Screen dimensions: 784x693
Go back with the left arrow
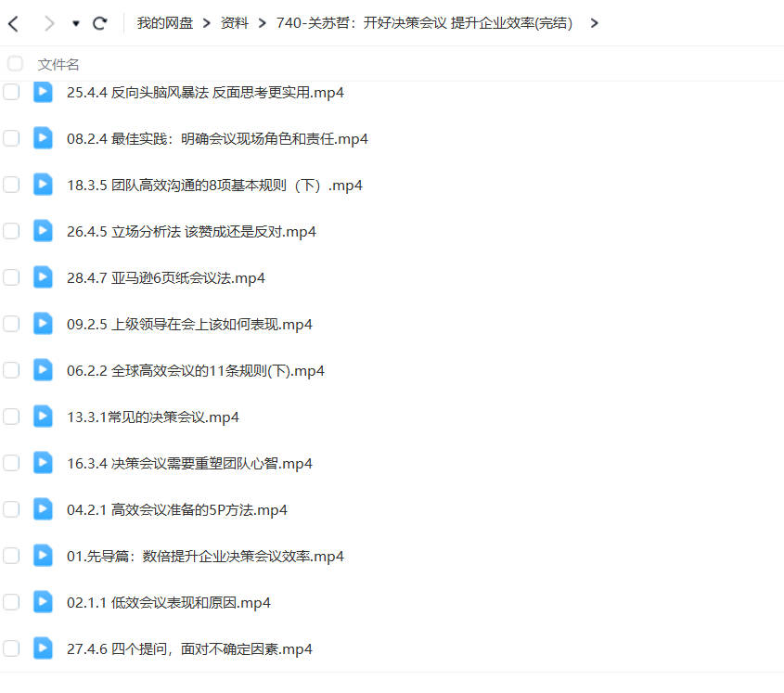pos(14,23)
